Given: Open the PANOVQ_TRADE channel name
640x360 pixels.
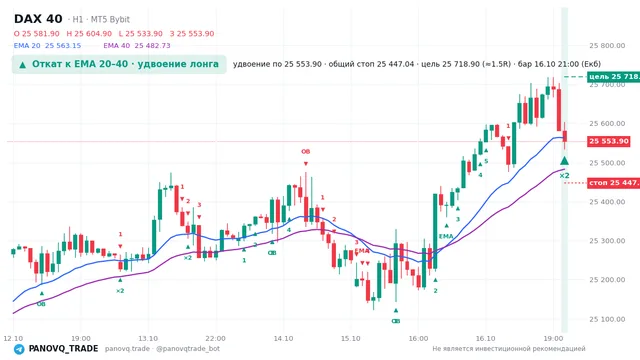Looking at the screenshot, I should tap(63, 349).
